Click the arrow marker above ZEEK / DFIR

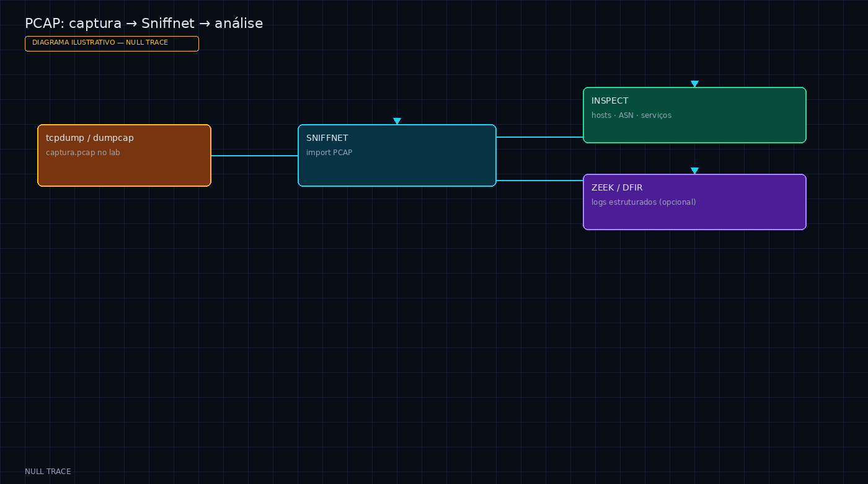694,171
